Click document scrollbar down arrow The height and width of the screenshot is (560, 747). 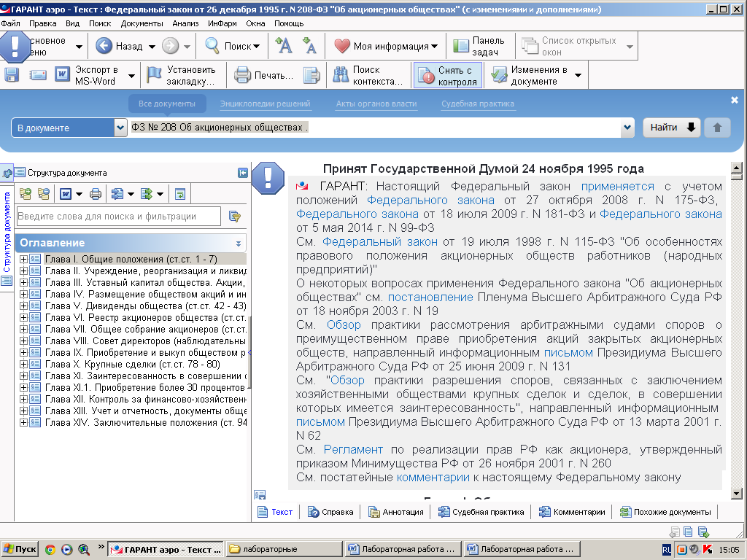click(736, 494)
